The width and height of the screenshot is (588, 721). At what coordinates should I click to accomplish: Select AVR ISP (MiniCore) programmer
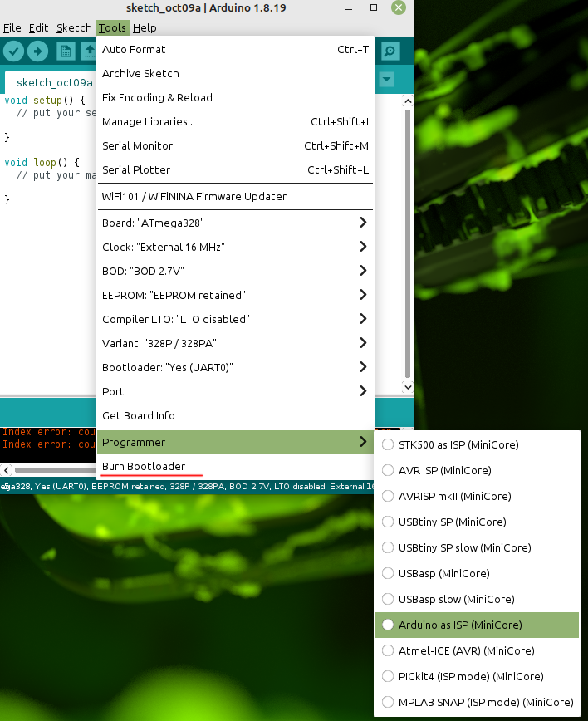point(477,470)
